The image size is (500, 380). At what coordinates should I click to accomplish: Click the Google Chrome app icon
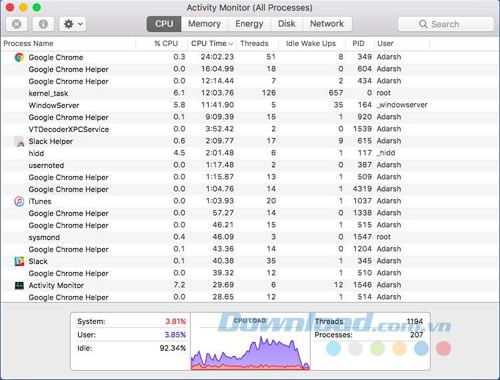19,57
